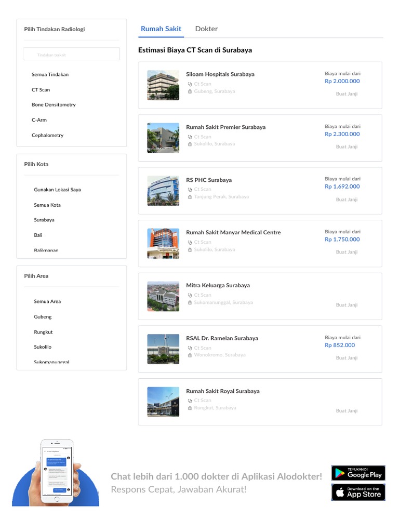The image size is (399, 532).
Task: Open Rumah Sakit Royal Surabaya photo
Action: pyautogui.click(x=163, y=402)
